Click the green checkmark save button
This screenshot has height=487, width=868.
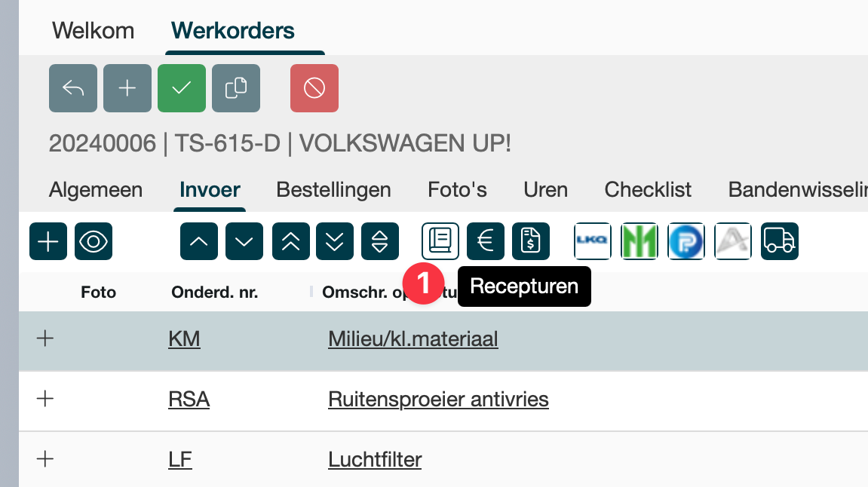click(x=182, y=88)
